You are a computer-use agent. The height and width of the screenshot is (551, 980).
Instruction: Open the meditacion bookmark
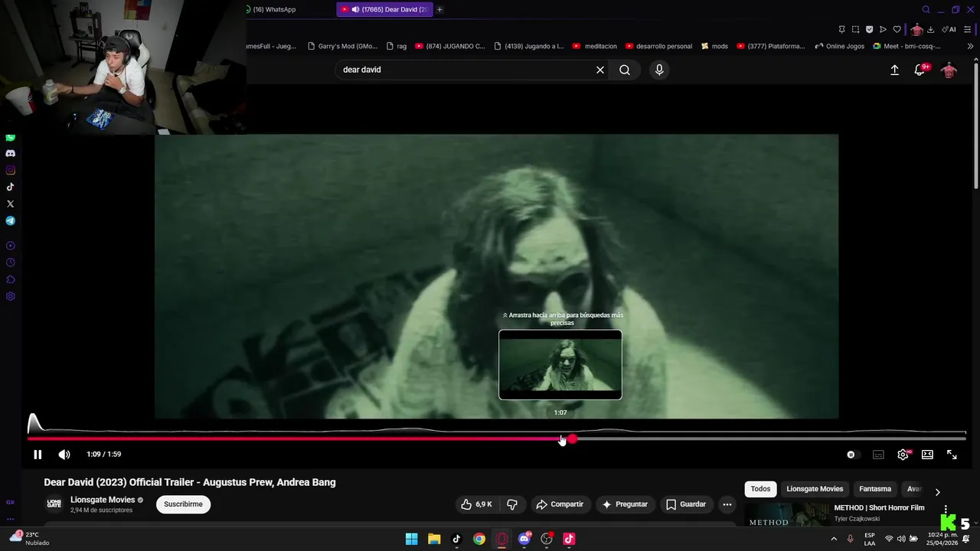pos(594,46)
